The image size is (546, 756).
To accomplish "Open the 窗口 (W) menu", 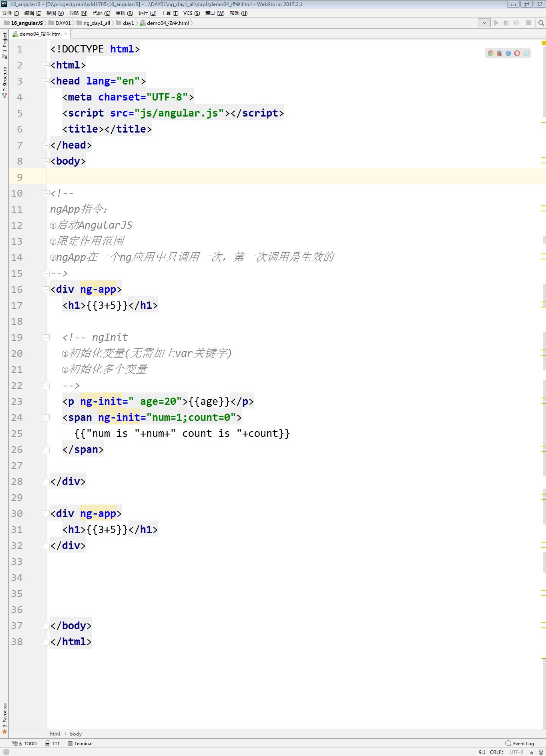I will [x=215, y=13].
